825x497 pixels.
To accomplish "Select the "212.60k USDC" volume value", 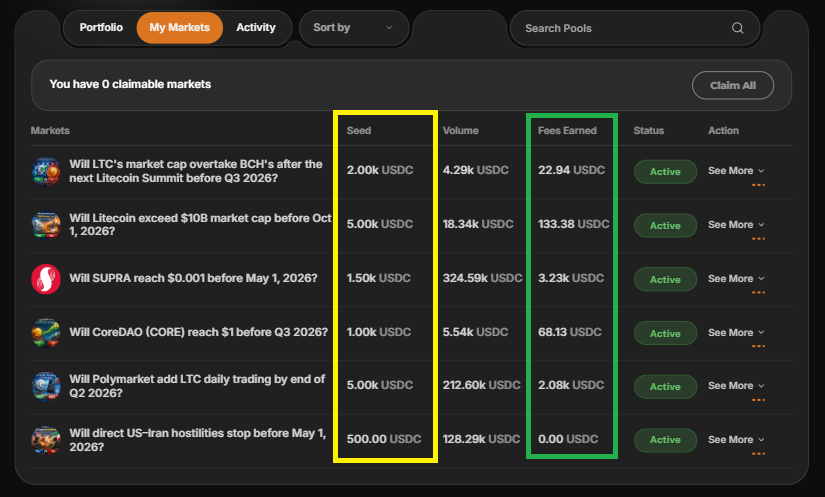I will [x=481, y=386].
